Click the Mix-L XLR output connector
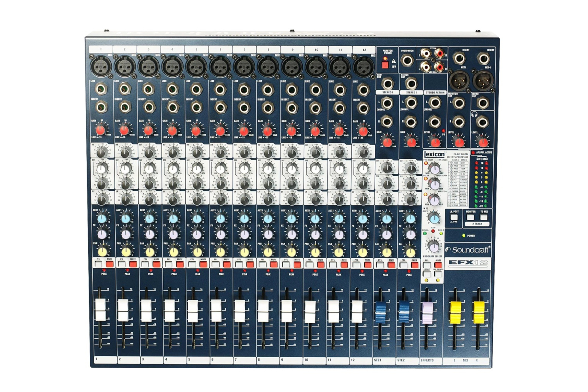Screen dimensions: 588x392 tap(459, 78)
